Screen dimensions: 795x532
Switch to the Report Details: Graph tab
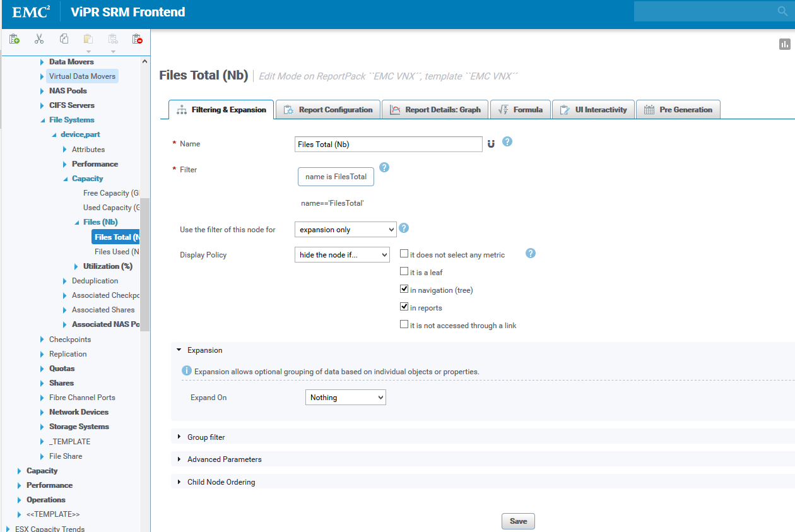pyautogui.click(x=435, y=110)
